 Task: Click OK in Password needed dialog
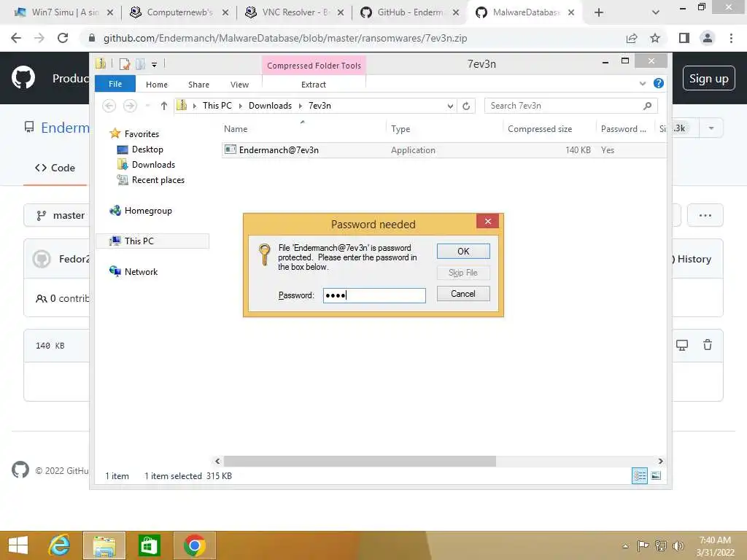463,251
